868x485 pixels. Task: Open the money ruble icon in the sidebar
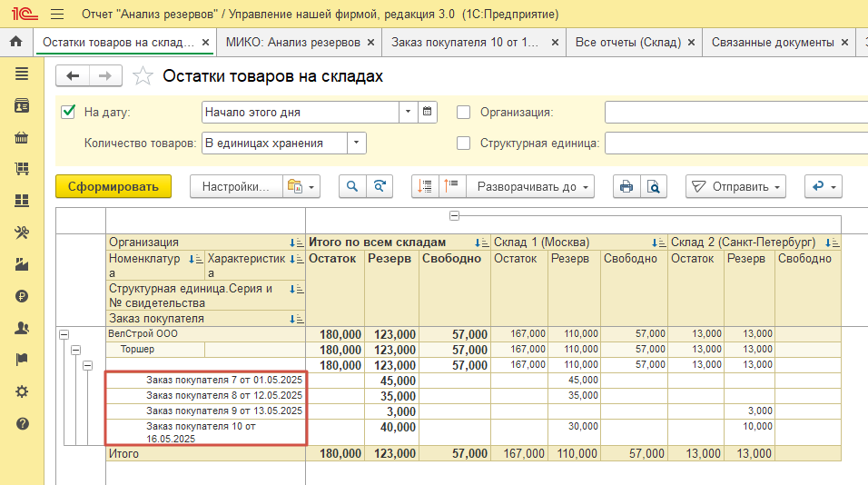22,296
